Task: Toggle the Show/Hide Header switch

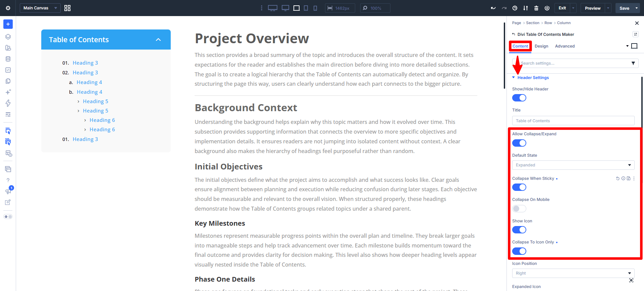Action: (519, 98)
